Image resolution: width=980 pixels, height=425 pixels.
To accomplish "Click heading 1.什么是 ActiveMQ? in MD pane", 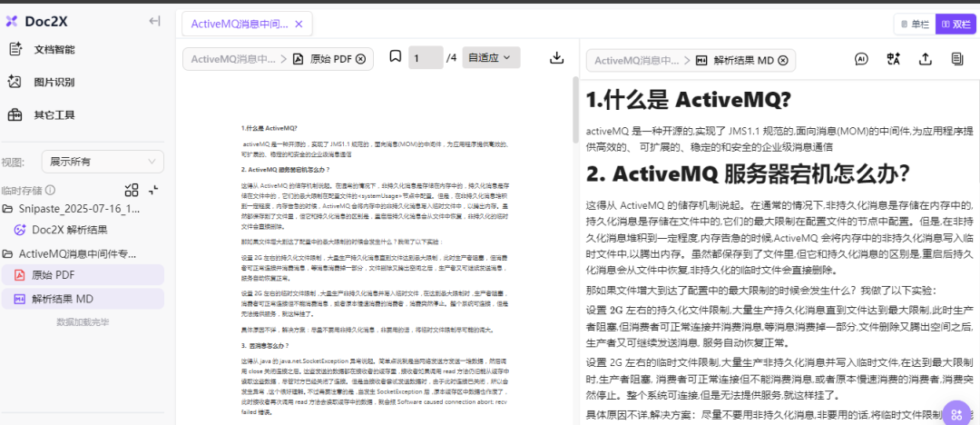I will point(688,99).
